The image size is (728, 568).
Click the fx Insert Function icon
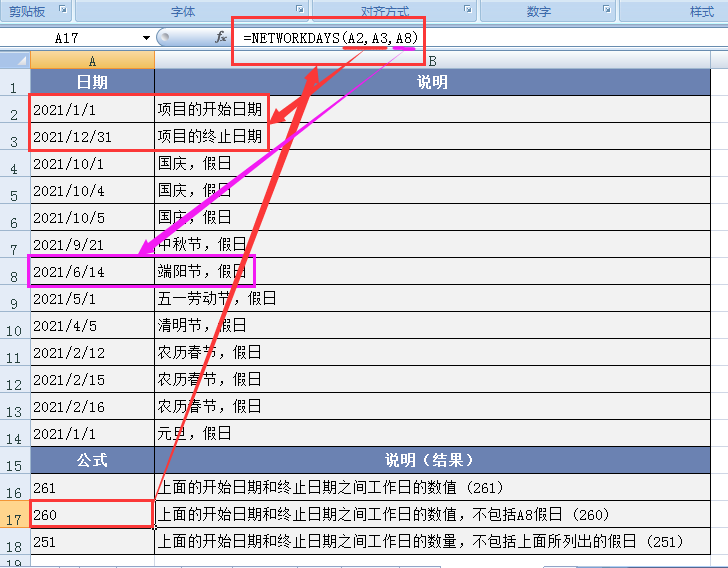tap(221, 37)
